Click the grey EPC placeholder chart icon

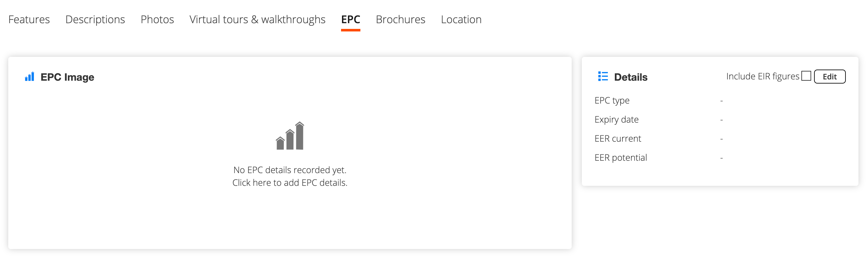tap(290, 136)
